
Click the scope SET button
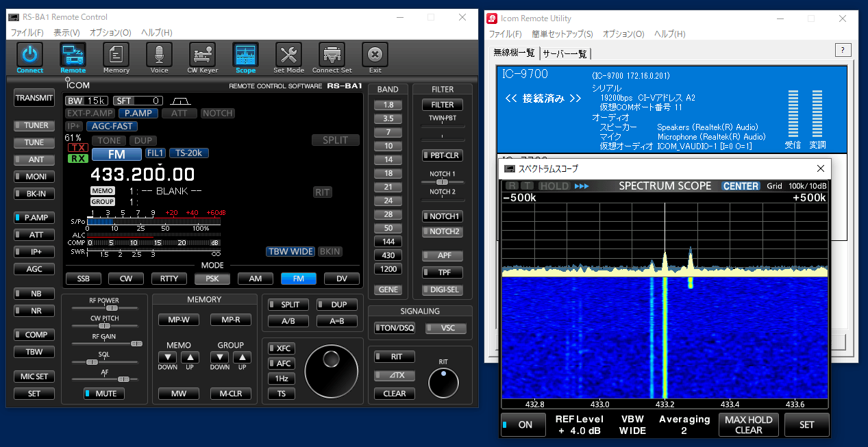(x=807, y=424)
